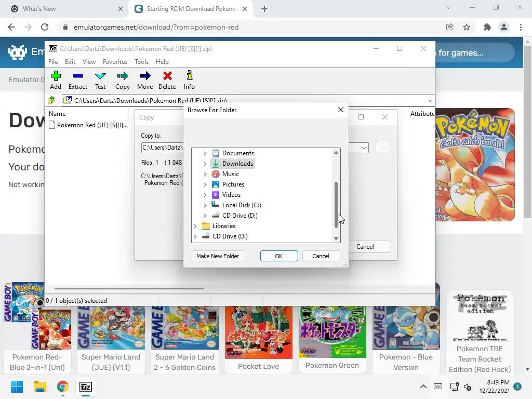The image size is (532, 399).
Task: Open the Pocket Love game link
Action: (259, 366)
